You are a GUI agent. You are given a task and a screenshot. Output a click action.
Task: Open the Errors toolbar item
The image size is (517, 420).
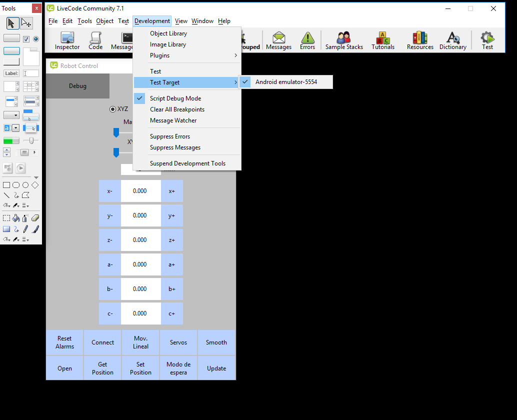307,41
